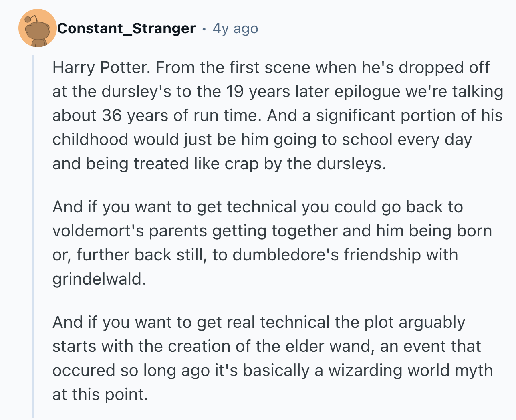Click the misspelled word 'occured'
The height and width of the screenshot is (420, 516).
(84, 370)
